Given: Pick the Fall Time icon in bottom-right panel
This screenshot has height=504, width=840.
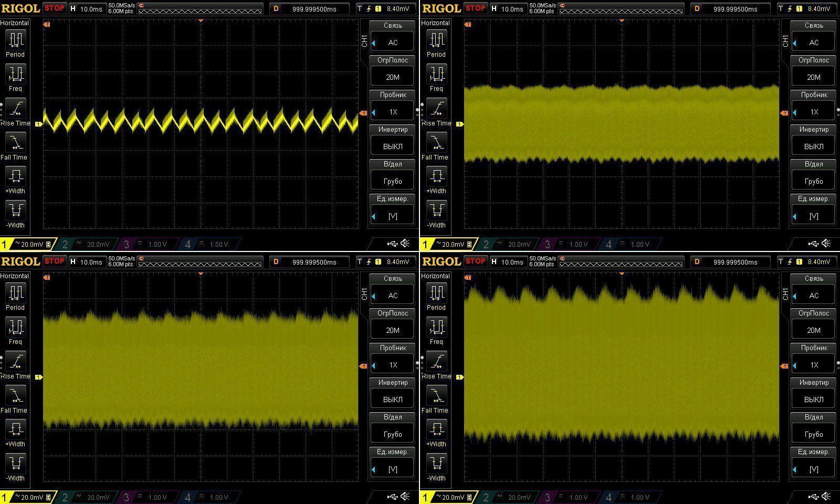Looking at the screenshot, I should point(436,396).
